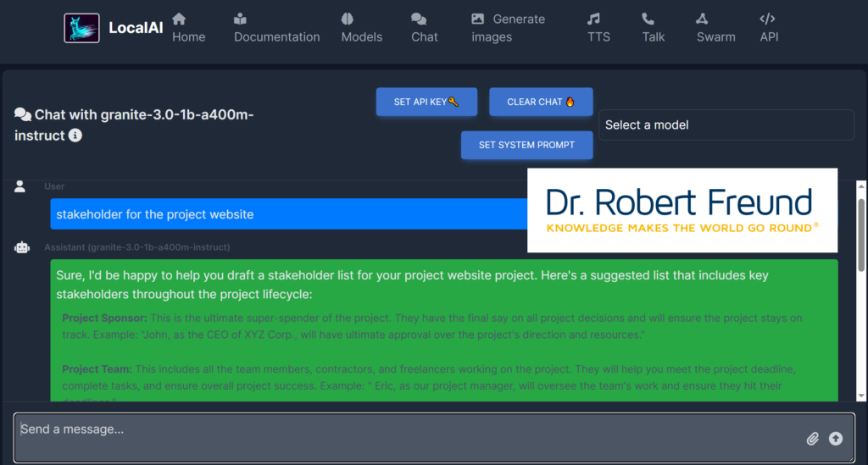Open the Generate images page
The image size is (868, 465).
point(509,28)
